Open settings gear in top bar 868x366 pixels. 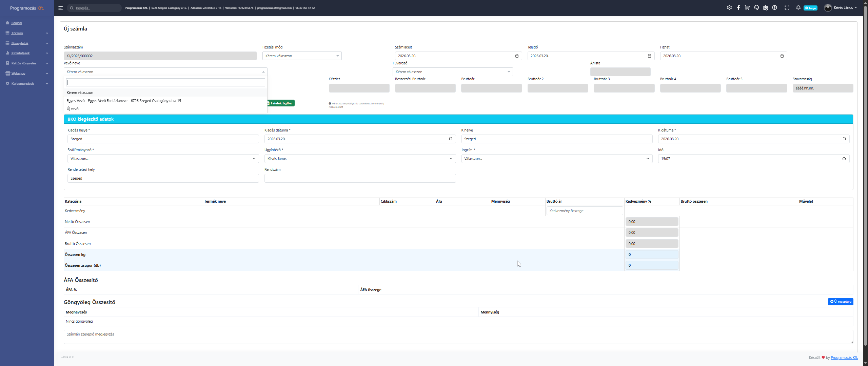(x=729, y=7)
